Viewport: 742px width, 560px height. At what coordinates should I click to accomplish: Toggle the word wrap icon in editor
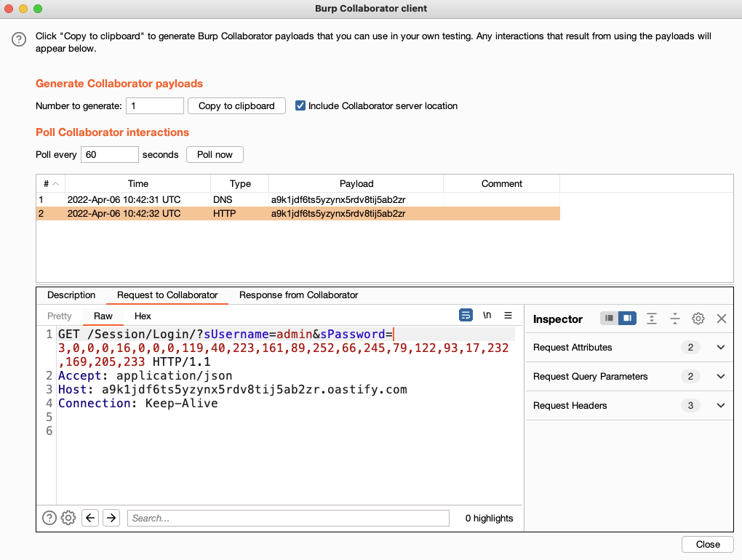coord(466,315)
